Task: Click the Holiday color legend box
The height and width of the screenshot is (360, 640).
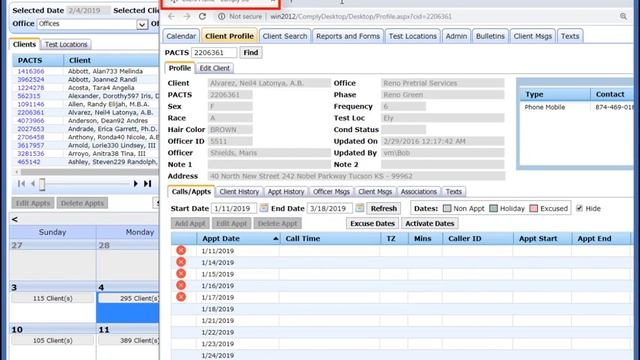Action: coord(493,209)
